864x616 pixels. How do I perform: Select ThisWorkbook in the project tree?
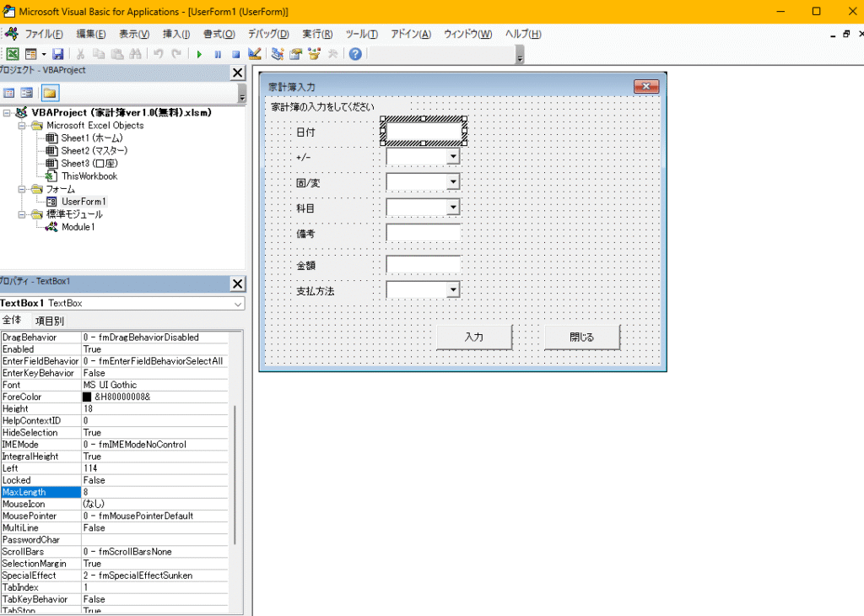coord(82,176)
